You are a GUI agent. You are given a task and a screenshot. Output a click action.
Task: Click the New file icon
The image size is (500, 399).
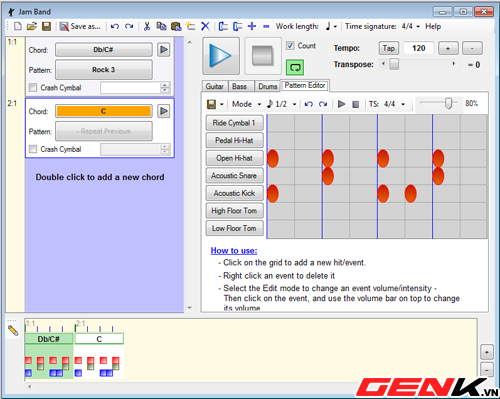(x=18, y=26)
